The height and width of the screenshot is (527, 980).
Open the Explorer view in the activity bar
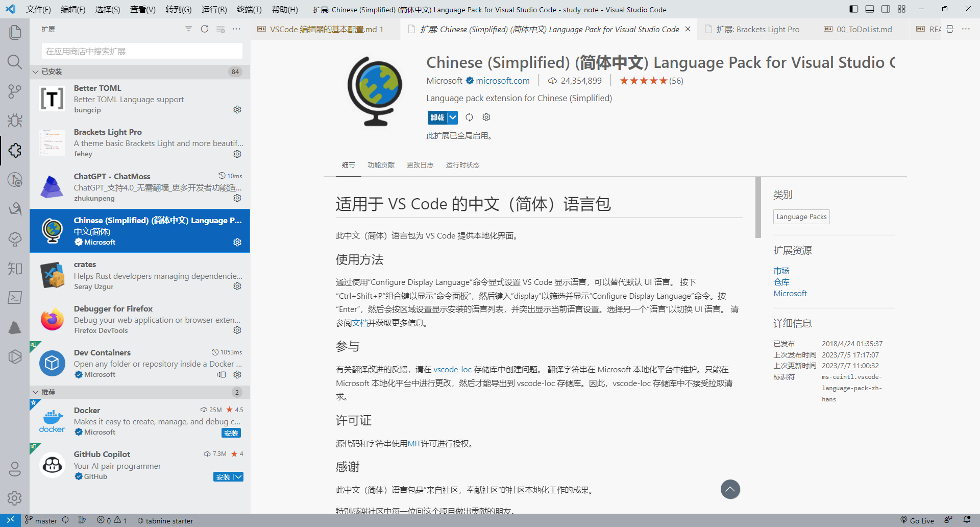point(15,32)
